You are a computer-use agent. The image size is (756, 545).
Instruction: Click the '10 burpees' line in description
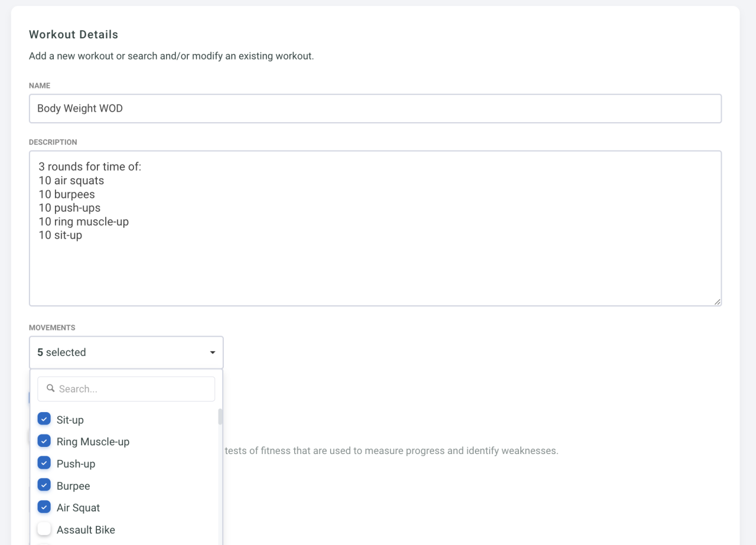coord(67,194)
